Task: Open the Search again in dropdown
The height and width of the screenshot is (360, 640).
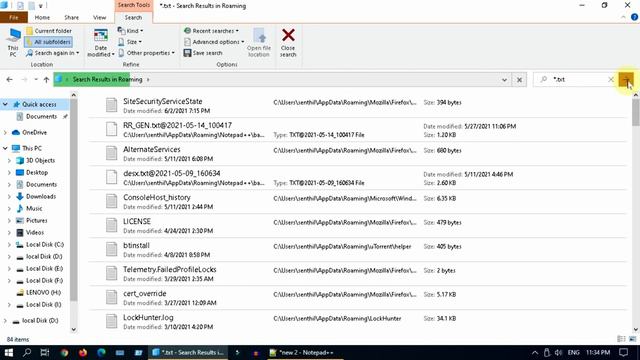Action: click(x=52, y=53)
